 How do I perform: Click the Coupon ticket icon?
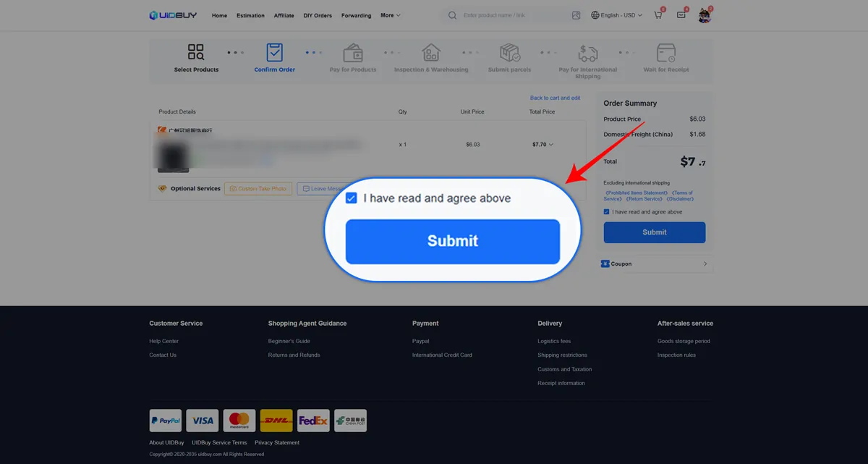tap(605, 264)
